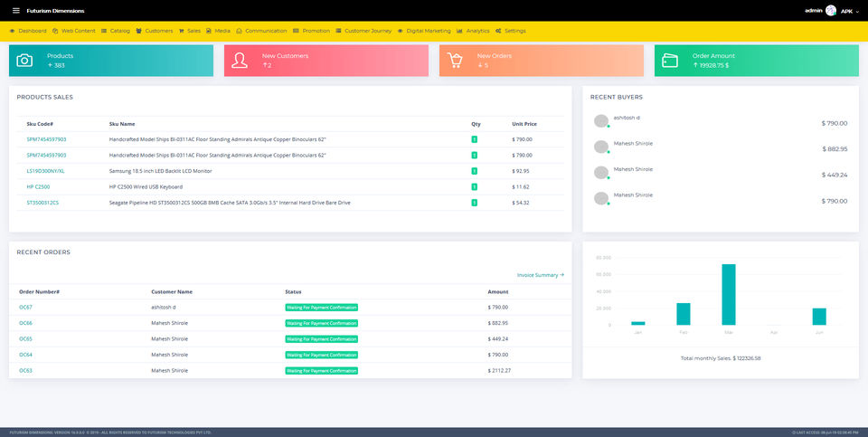The height and width of the screenshot is (437, 868).
Task: Click the Products camera icon
Action: pos(24,61)
